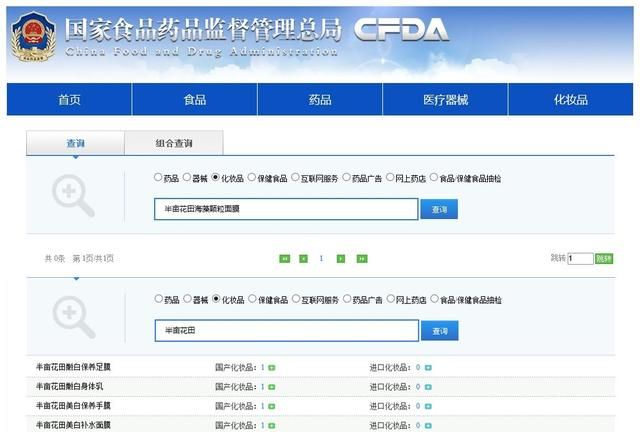This screenshot has height=432, width=640.
Task: Open result 半亩花田嫩白保养足膜
Action: coord(73,367)
